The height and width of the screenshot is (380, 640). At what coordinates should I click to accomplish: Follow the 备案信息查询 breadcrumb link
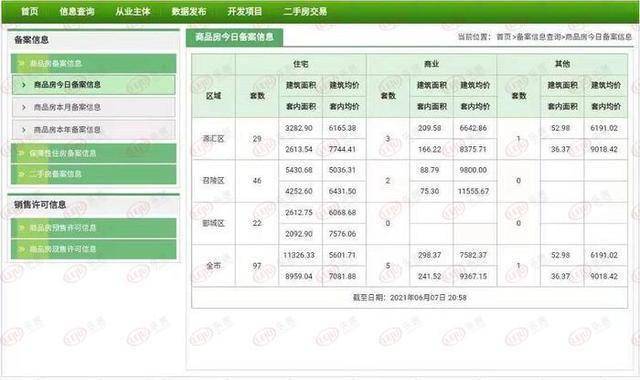pos(539,37)
